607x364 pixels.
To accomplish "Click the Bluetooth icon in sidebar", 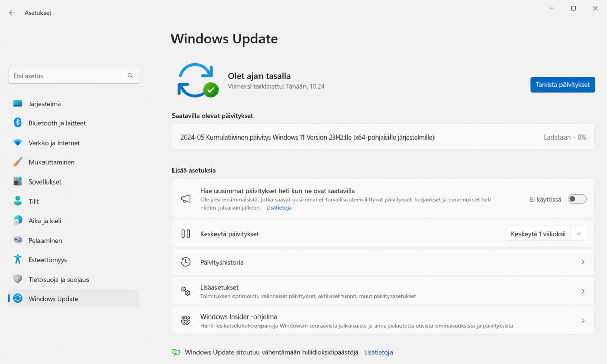I will (x=18, y=123).
